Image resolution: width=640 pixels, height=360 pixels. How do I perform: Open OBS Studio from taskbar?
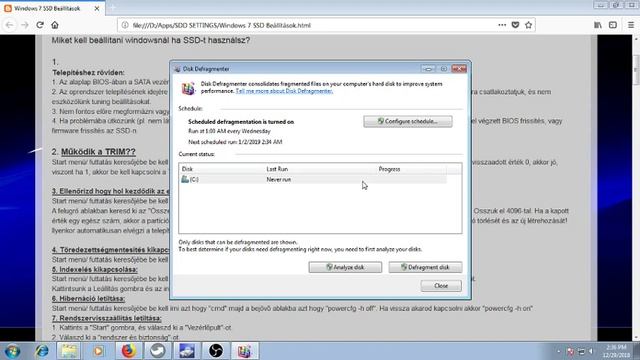pyautogui.click(x=216, y=351)
